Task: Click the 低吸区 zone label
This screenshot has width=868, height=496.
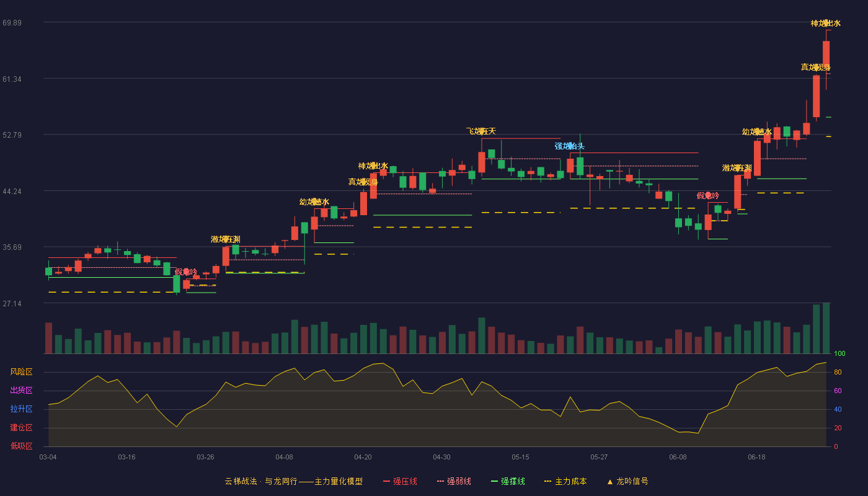Action: 22,446
